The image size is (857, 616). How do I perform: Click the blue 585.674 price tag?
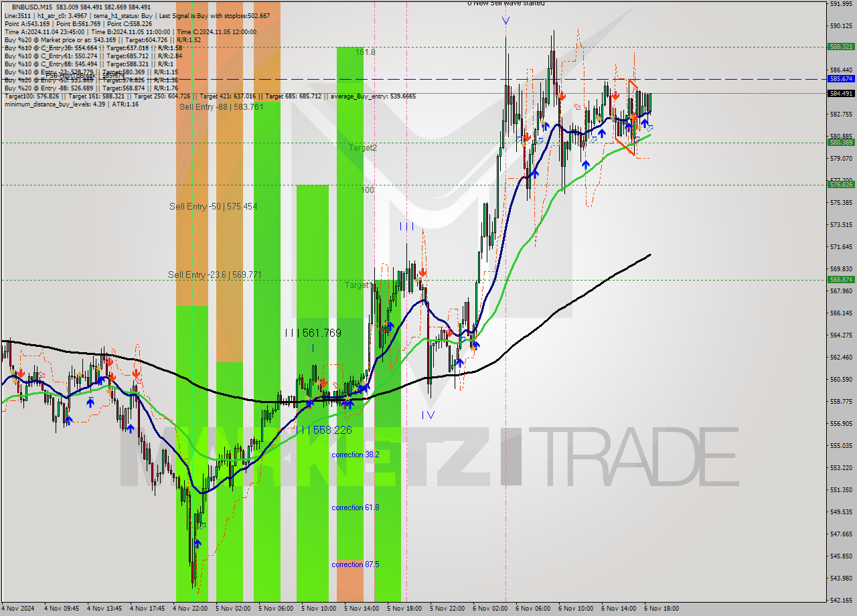tap(841, 79)
